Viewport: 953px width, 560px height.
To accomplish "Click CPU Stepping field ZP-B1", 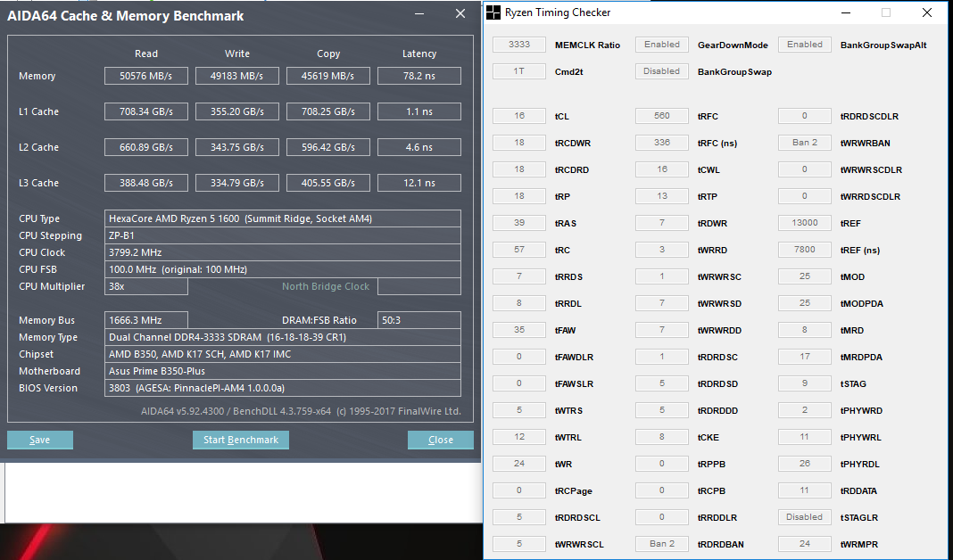I will 283,235.
